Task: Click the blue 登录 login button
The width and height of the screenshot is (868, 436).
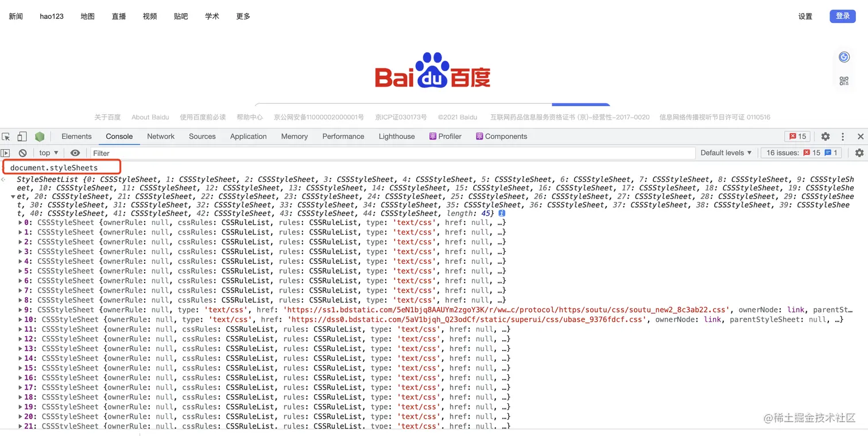Action: (843, 16)
